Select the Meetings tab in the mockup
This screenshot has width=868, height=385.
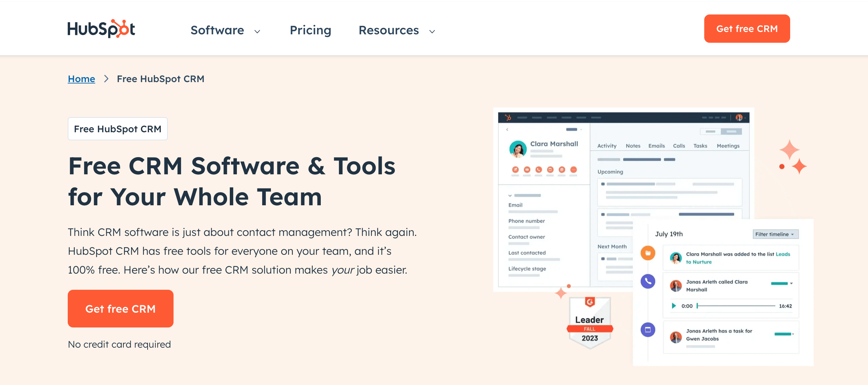[728, 146]
